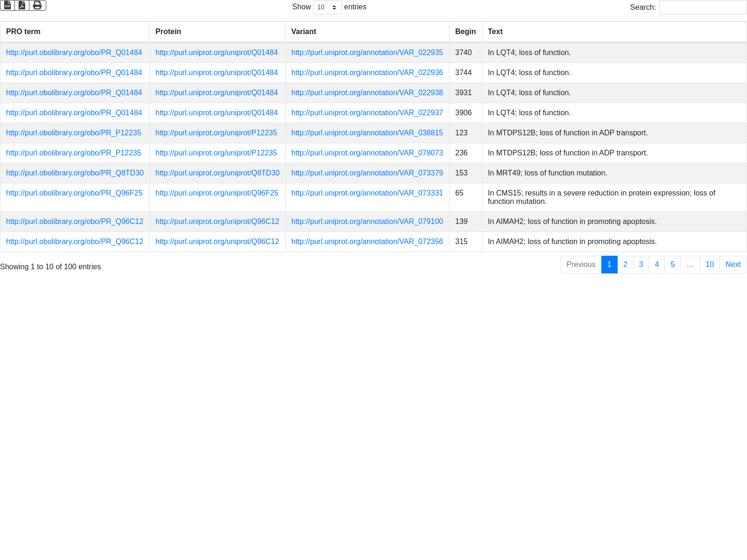This screenshot has height=560, width=747.
Task: Go to page 2 of results
Action: pos(625,265)
